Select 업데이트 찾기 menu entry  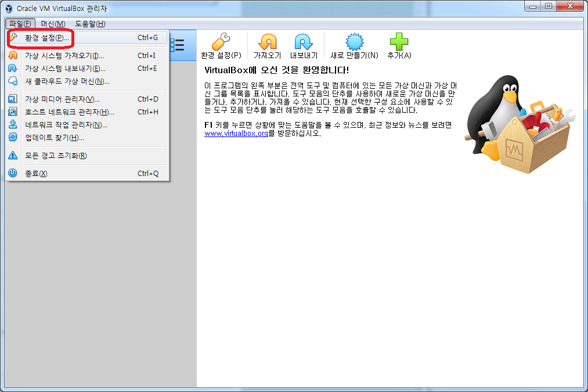(x=87, y=137)
